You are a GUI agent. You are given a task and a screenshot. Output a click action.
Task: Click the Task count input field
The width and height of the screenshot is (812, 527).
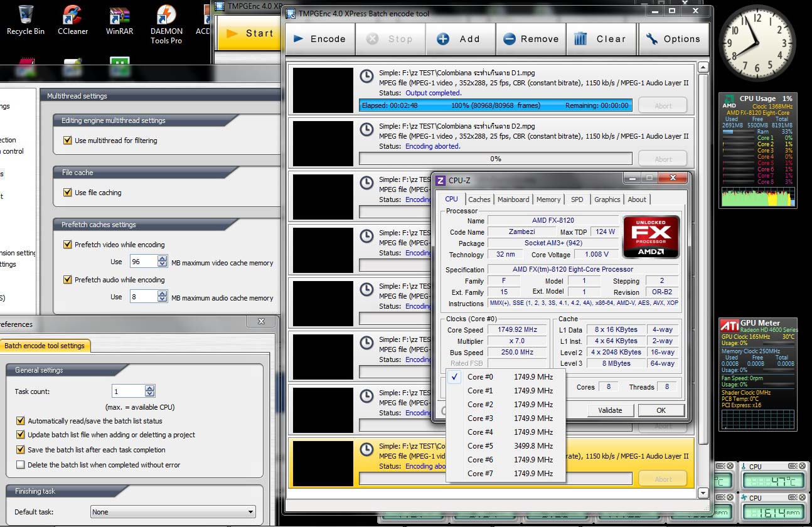point(129,391)
